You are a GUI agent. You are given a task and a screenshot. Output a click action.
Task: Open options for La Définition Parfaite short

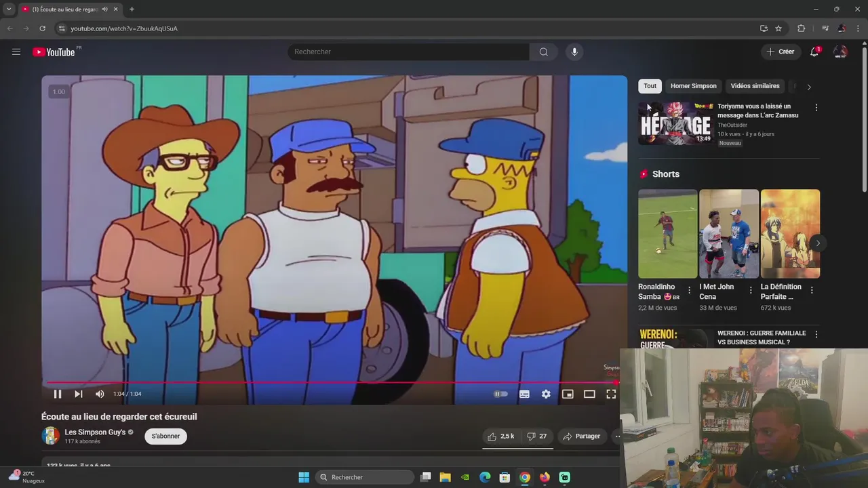pyautogui.click(x=812, y=290)
